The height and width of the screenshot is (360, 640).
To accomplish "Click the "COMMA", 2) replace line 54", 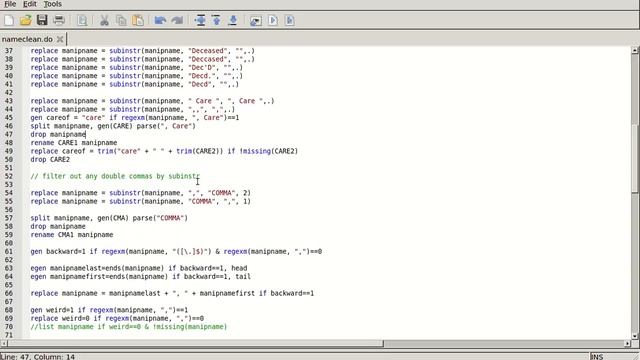I will (x=140, y=193).
